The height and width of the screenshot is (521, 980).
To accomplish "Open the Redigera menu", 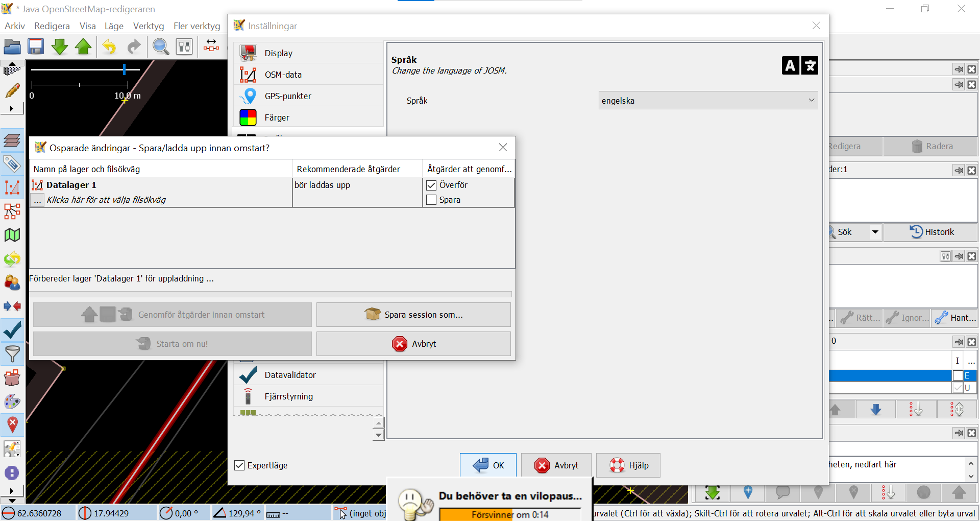I will [x=52, y=26].
